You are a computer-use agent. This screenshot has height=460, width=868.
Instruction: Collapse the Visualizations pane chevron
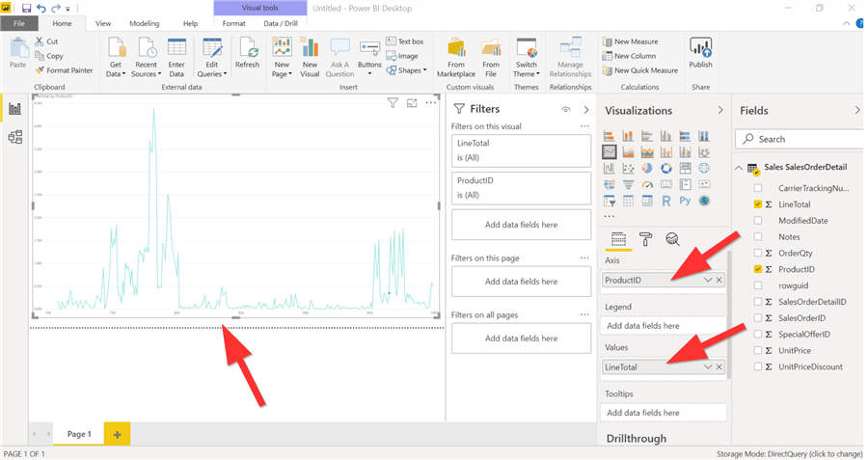click(x=720, y=110)
